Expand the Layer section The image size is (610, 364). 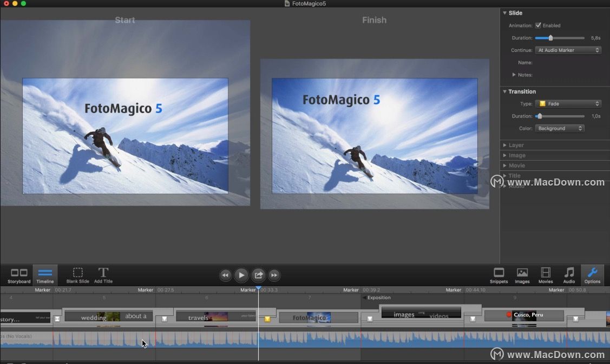click(504, 145)
